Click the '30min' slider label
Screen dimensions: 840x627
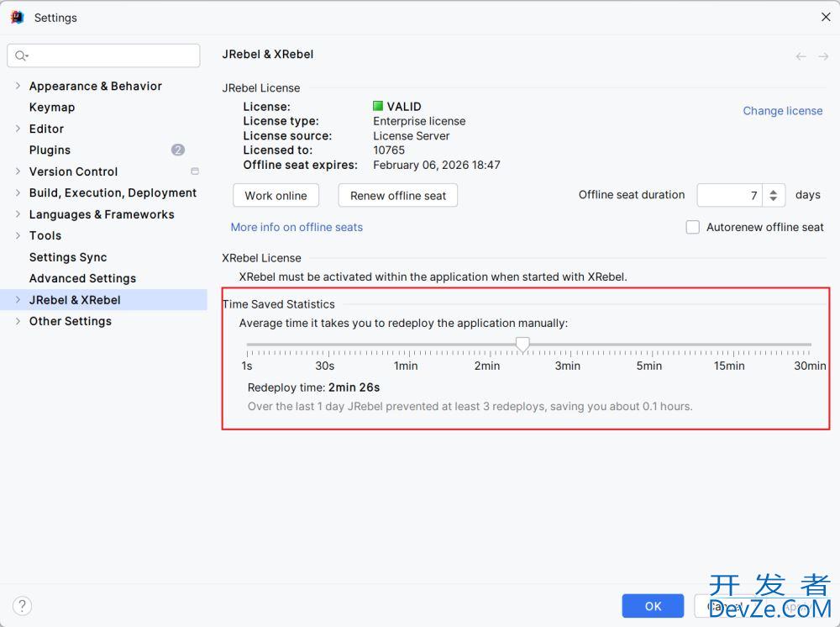810,366
